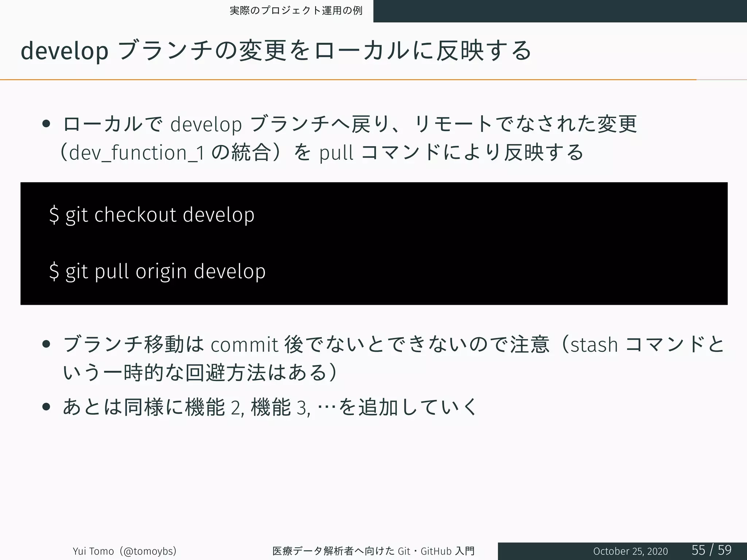The image size is (747, 560).
Task: Click the section header '実際のプロジェクト運用の例'
Action: [296, 10]
